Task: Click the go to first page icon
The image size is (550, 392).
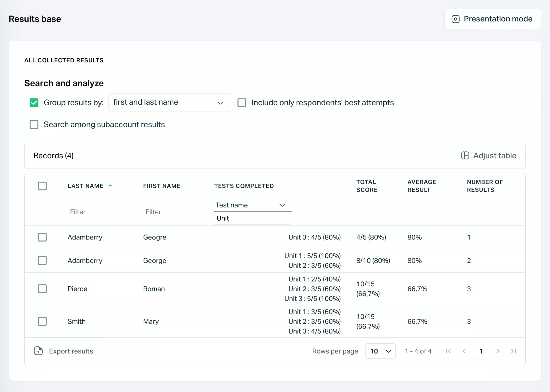Action: [x=448, y=351]
